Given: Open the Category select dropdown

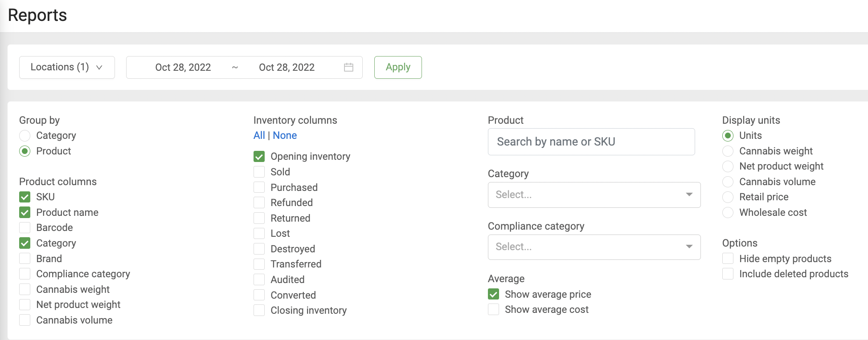Looking at the screenshot, I should tap(594, 195).
